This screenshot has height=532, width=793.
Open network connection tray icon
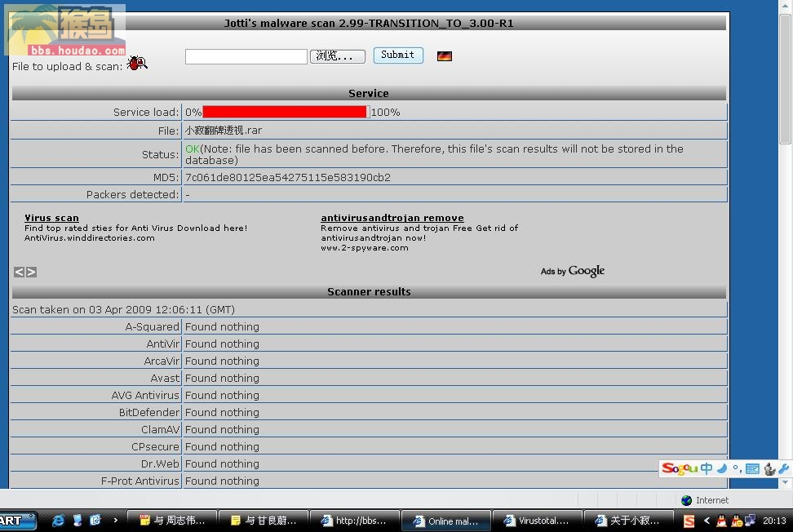[x=750, y=520]
